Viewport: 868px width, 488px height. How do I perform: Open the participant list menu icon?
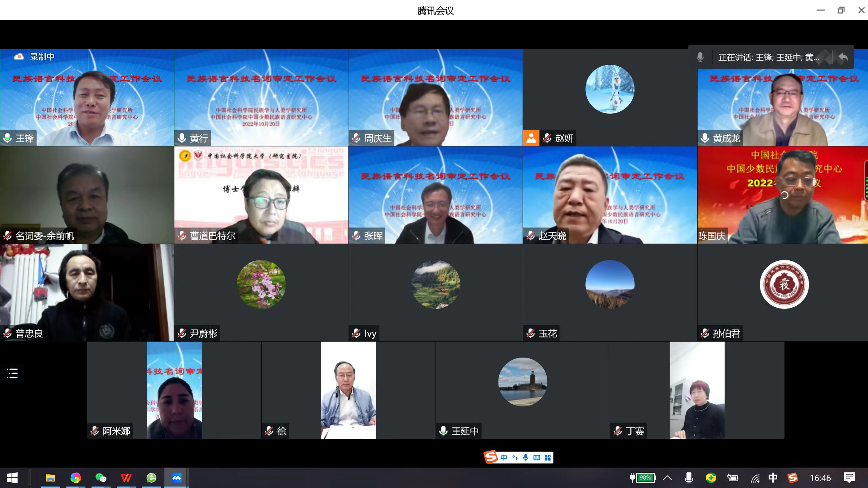click(x=12, y=373)
